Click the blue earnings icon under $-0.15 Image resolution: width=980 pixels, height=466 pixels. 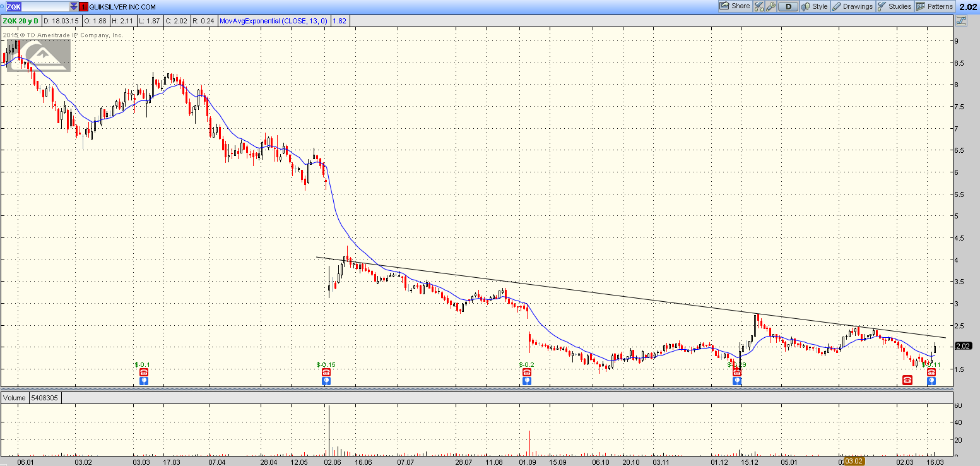(x=326, y=381)
